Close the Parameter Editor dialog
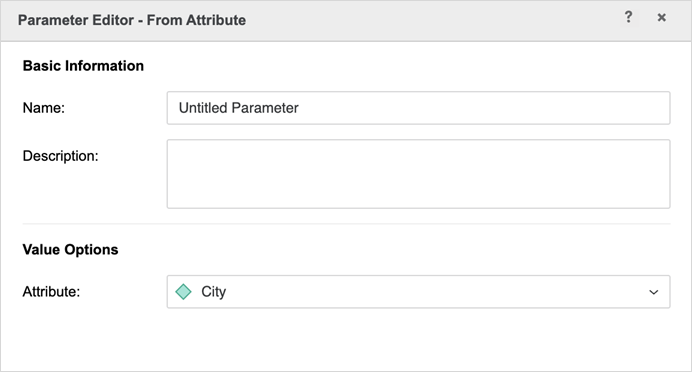Image resolution: width=692 pixels, height=372 pixels. pos(662,17)
